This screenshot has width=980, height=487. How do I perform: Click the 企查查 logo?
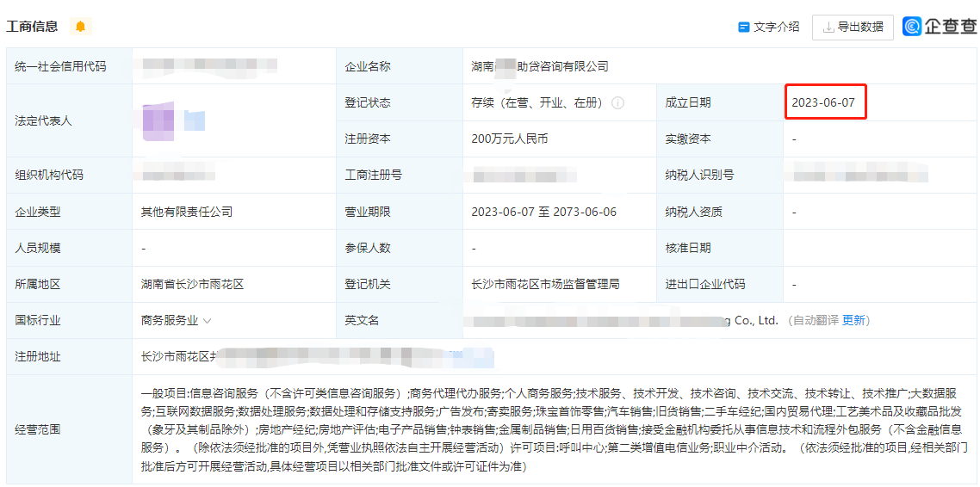[940, 27]
